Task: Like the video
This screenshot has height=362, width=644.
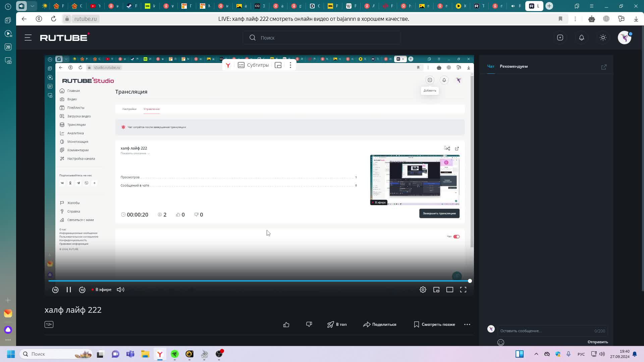Action: (x=286, y=324)
